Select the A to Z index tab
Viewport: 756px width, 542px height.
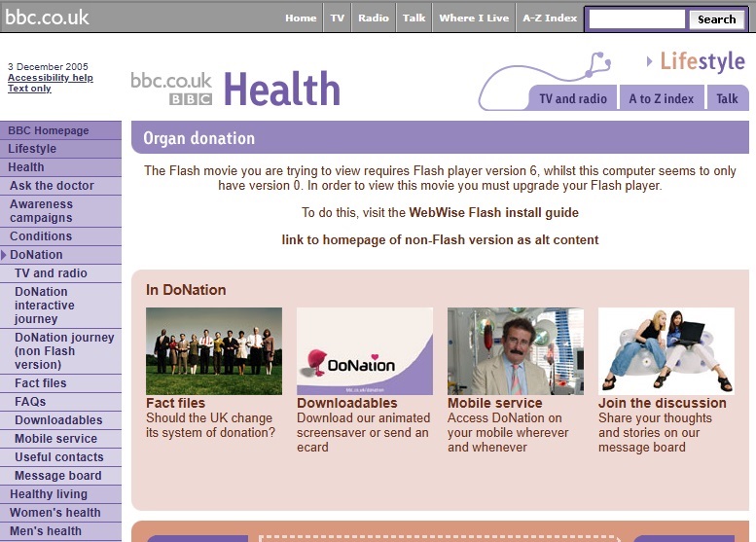coord(661,98)
